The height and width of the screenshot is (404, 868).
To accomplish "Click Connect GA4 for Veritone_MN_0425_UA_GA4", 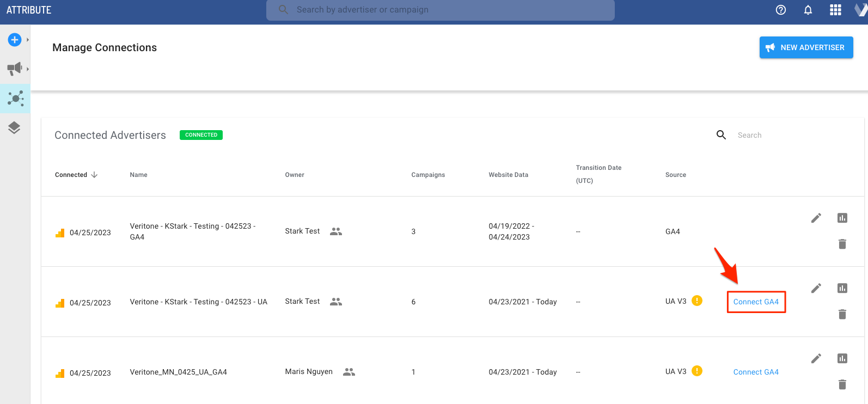I will coord(756,372).
